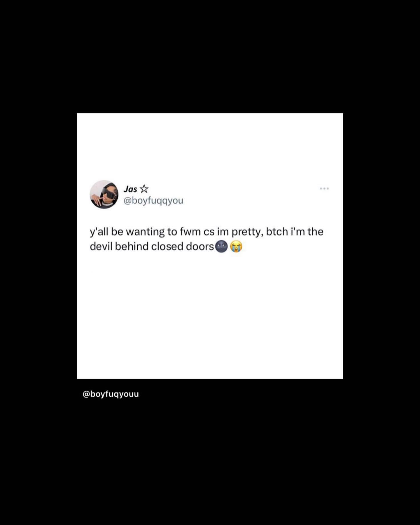Click the word "be" in the tweet

[117, 232]
